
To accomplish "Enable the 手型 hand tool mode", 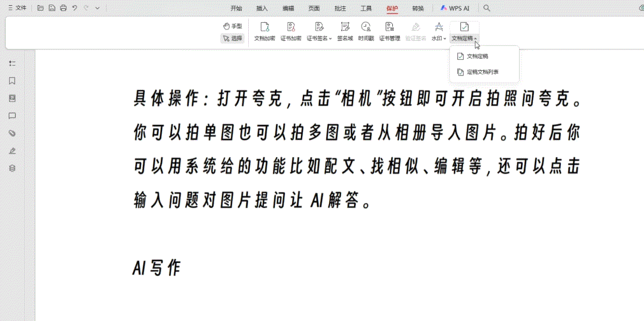I will tap(232, 26).
